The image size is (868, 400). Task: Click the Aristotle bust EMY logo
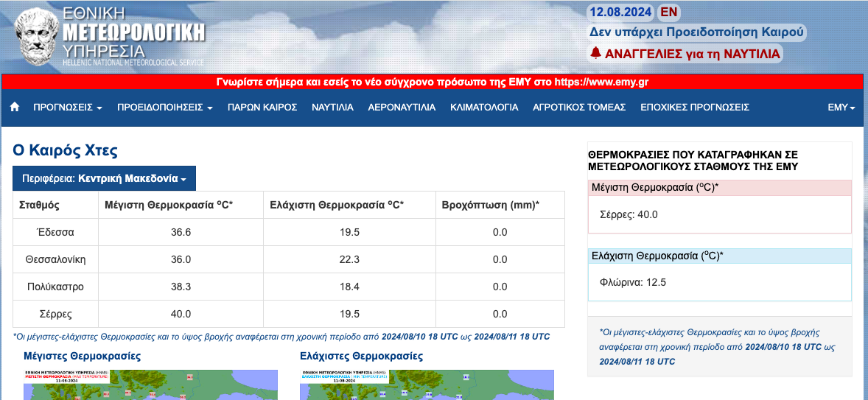click(x=37, y=37)
